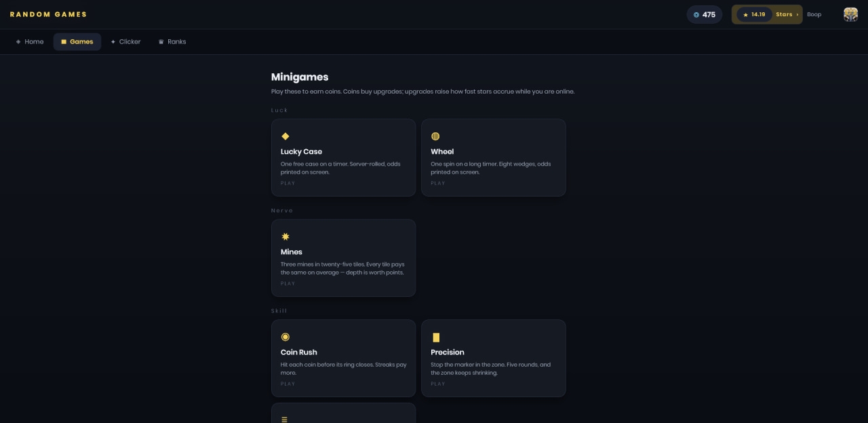Switch to the Clicker tab
Image resolution: width=868 pixels, height=423 pixels.
click(126, 41)
